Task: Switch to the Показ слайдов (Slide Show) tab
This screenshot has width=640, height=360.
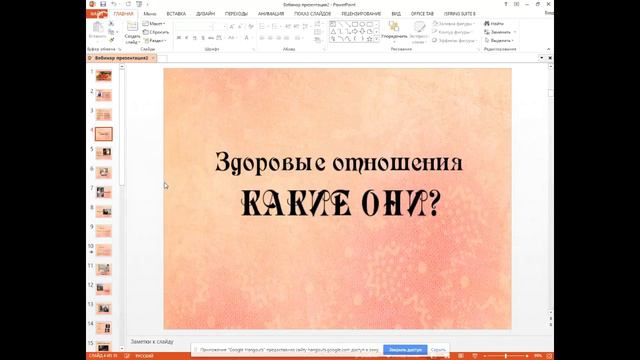Action: [312, 14]
